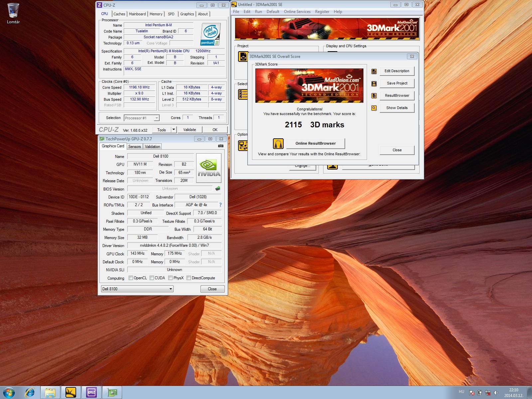Click the 3DMark2001 banner in score dialog
The height and width of the screenshot is (399, 532).
[x=309, y=85]
